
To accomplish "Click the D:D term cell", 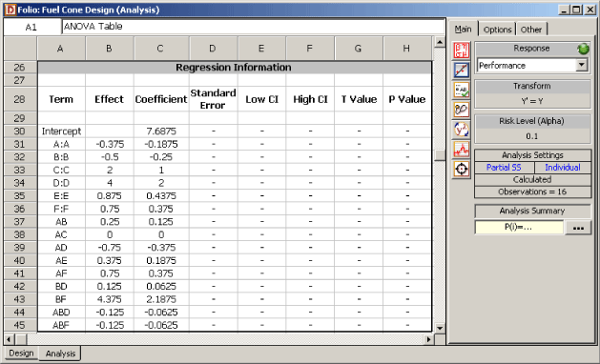I will (61, 183).
